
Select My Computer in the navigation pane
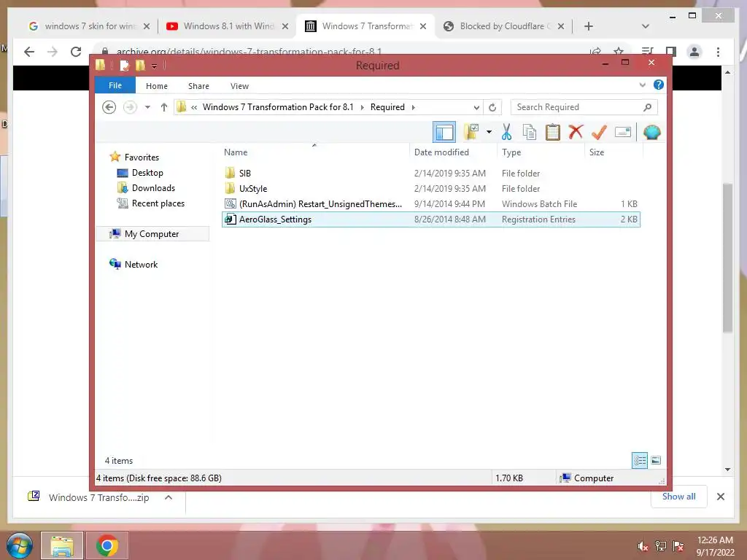(x=152, y=234)
